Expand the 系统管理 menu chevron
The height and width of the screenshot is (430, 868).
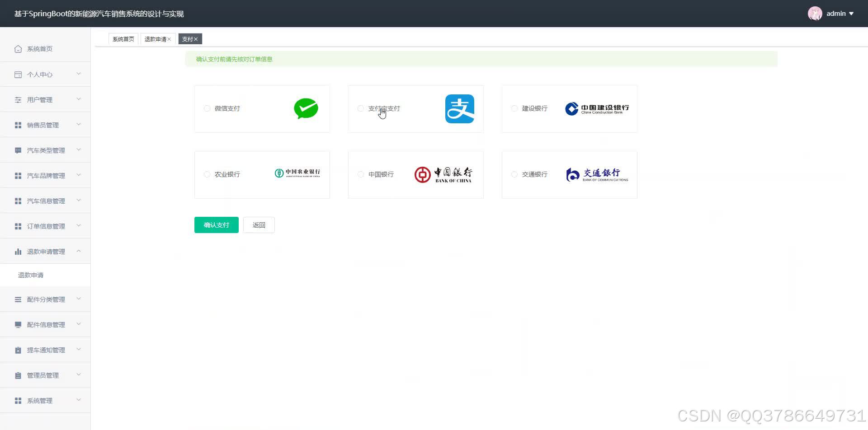(x=79, y=400)
